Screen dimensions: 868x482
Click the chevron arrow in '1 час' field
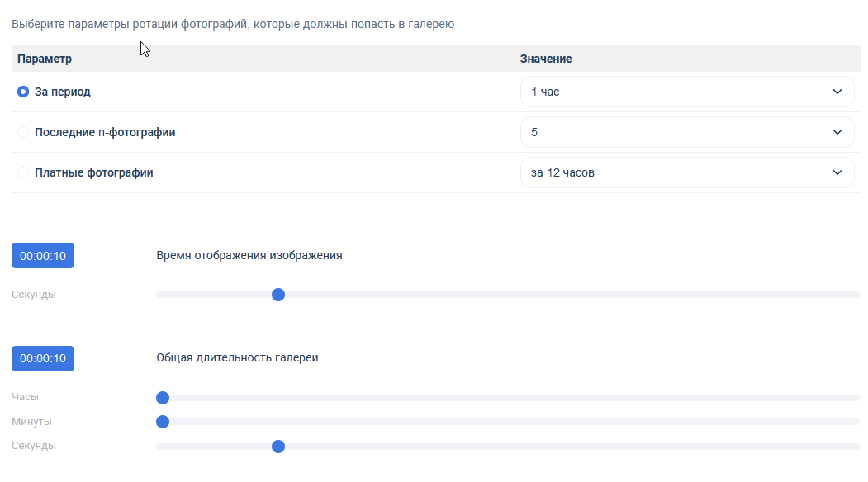point(837,92)
